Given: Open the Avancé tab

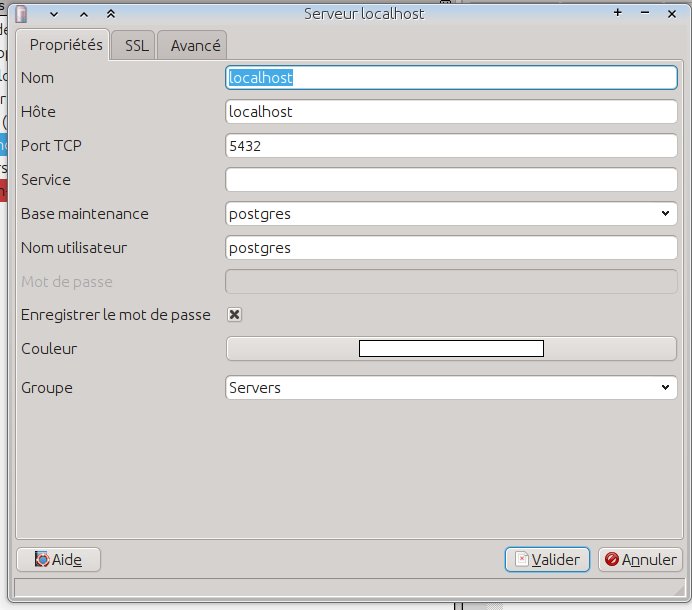Looking at the screenshot, I should pyautogui.click(x=195, y=45).
